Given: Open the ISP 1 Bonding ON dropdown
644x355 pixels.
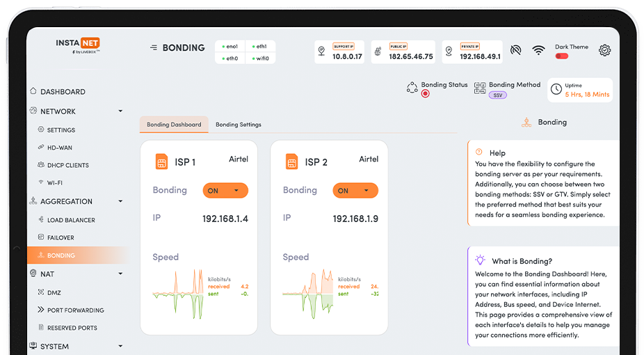Looking at the screenshot, I should coord(225,191).
